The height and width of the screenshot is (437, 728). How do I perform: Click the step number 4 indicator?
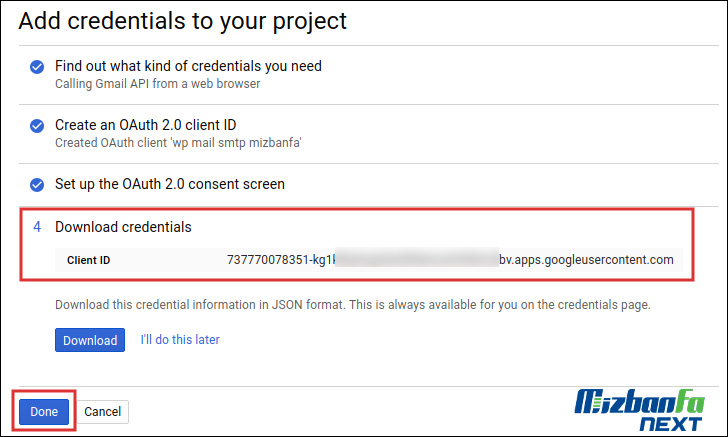click(37, 227)
